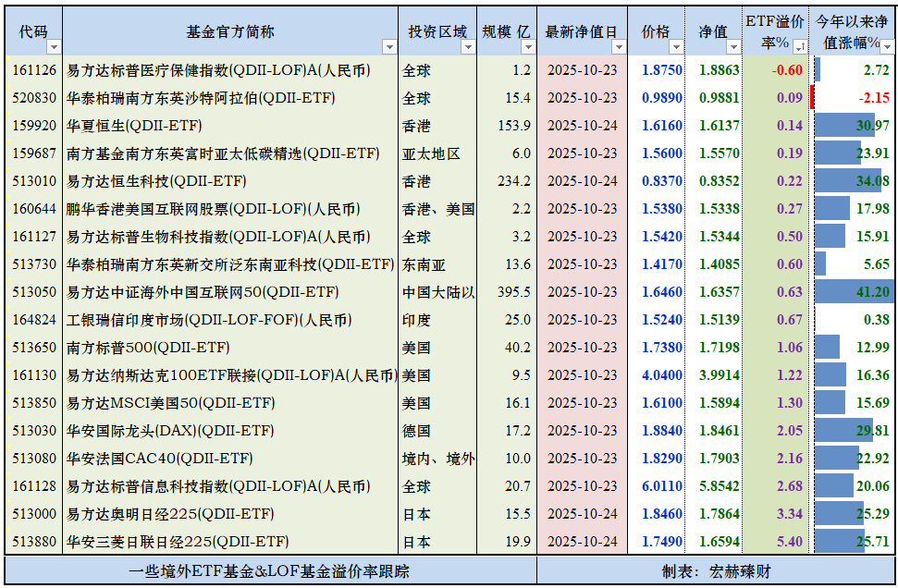The width and height of the screenshot is (898, 588).
Task: Select the 印度 investment region cell
Action: [x=437, y=320]
